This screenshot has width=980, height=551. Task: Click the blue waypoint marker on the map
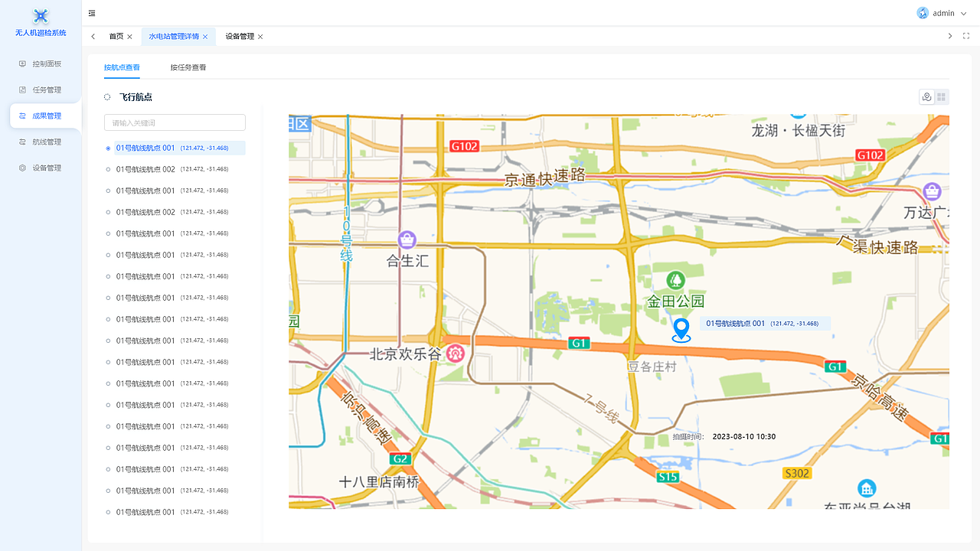681,329
